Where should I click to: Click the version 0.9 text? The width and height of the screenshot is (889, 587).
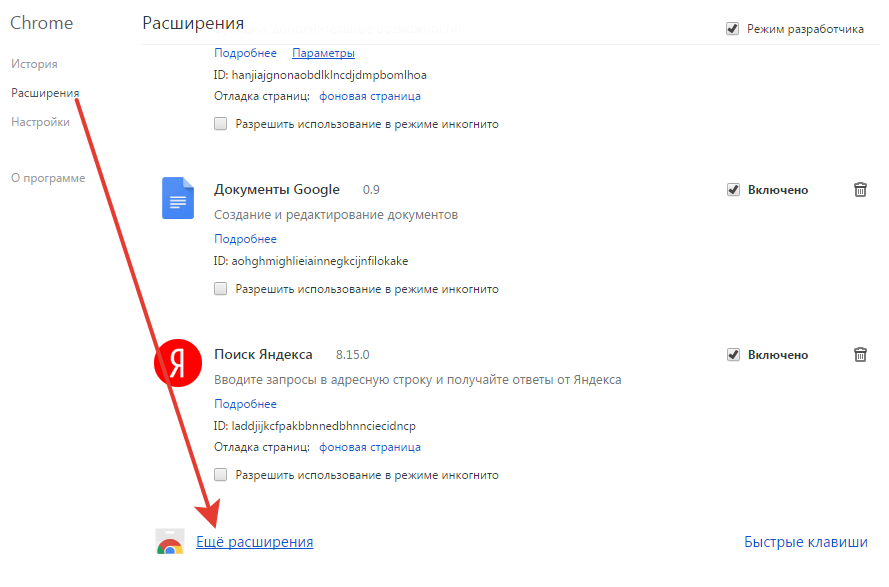click(x=371, y=189)
